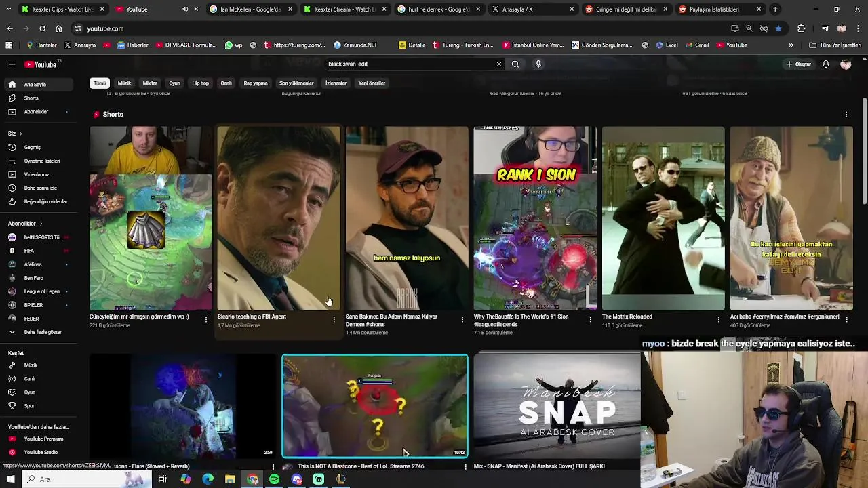Viewport: 868px width, 488px height.
Task: Select the Müzik filter chip
Action: pos(124,83)
